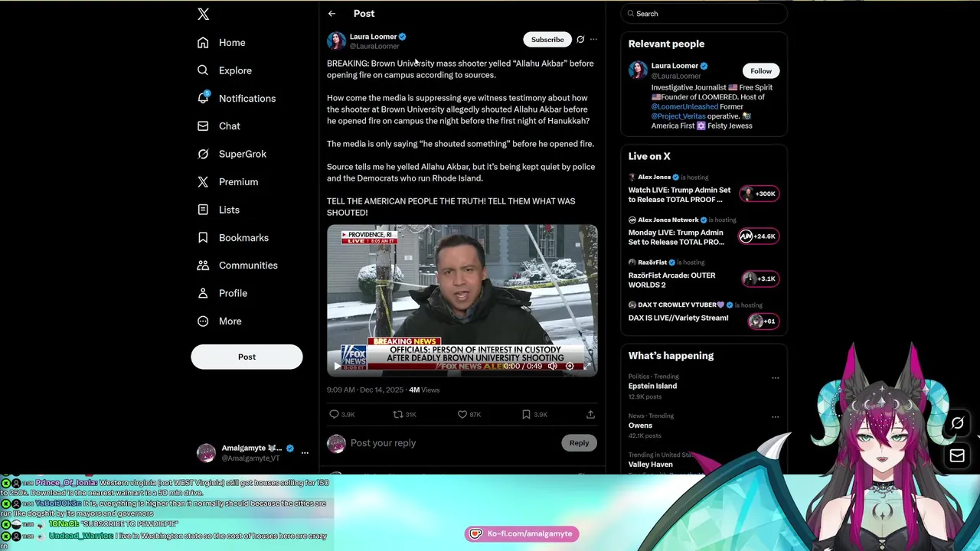Image resolution: width=980 pixels, height=551 pixels.
Task: Open the Profile icon
Action: (x=203, y=293)
